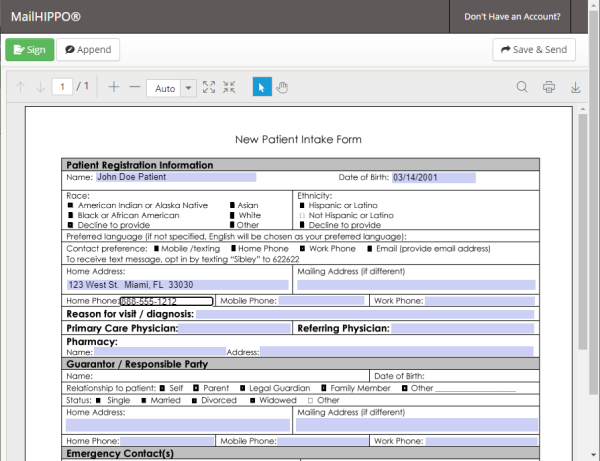Check the Widowed status box
The image size is (600, 461).
[253, 401]
